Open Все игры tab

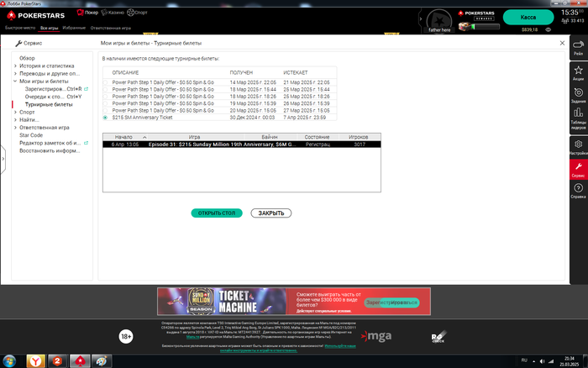point(49,28)
